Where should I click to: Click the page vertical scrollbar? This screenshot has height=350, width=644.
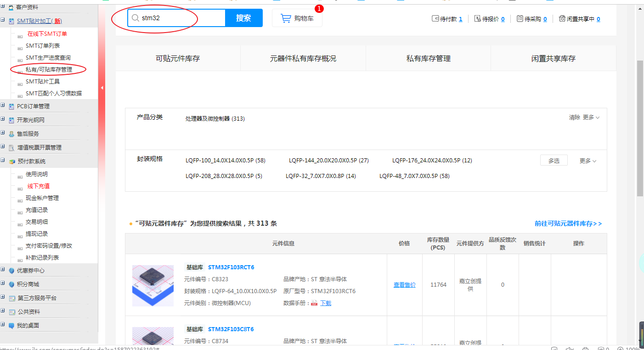point(640,128)
